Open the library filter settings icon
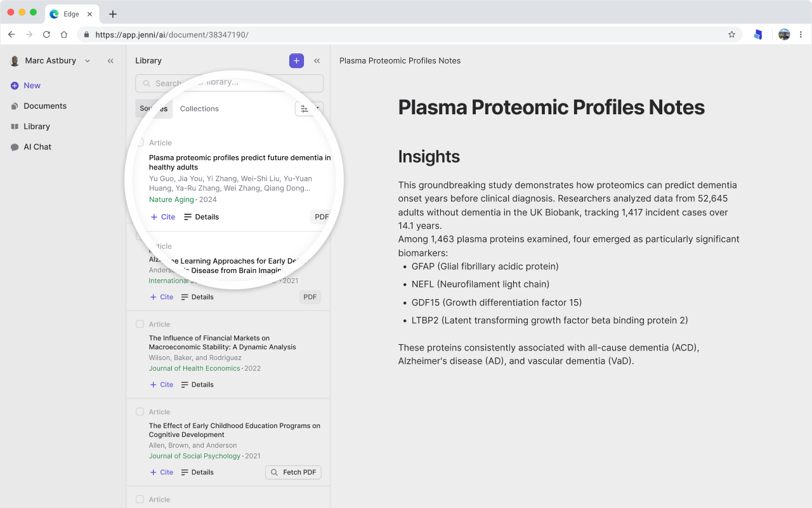This screenshot has height=508, width=812. pyautogui.click(x=304, y=109)
